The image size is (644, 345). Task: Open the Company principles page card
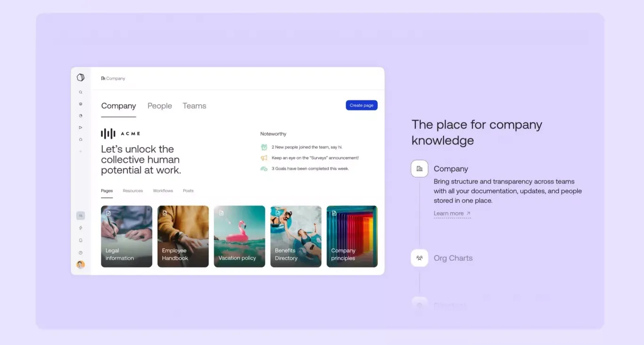tap(352, 236)
